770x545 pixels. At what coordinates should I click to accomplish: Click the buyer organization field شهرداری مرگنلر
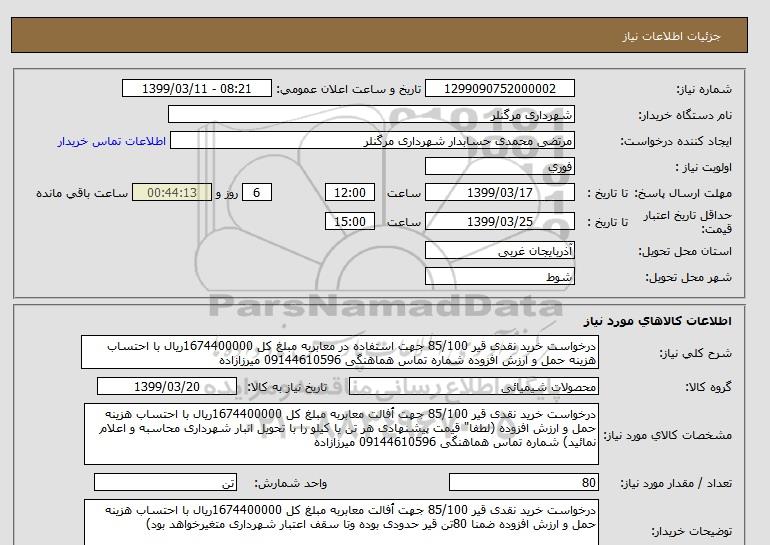point(371,115)
